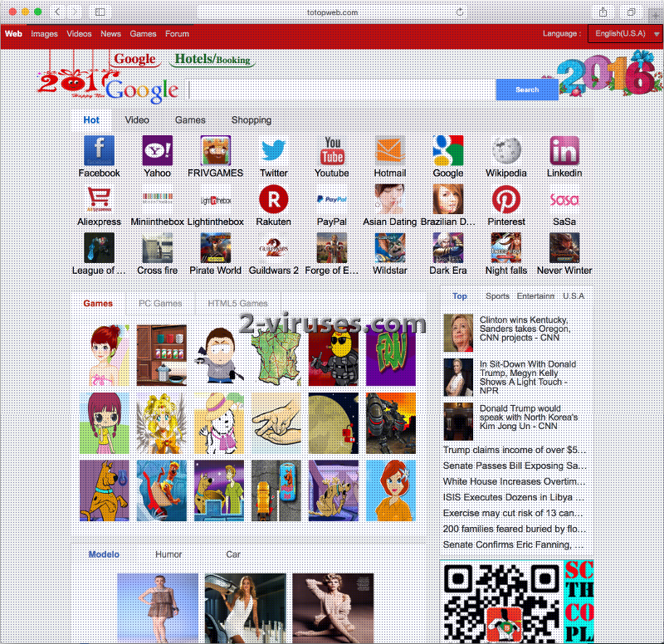This screenshot has height=644, width=664.
Task: Open the Trump North Korea headline
Action: pos(529,417)
